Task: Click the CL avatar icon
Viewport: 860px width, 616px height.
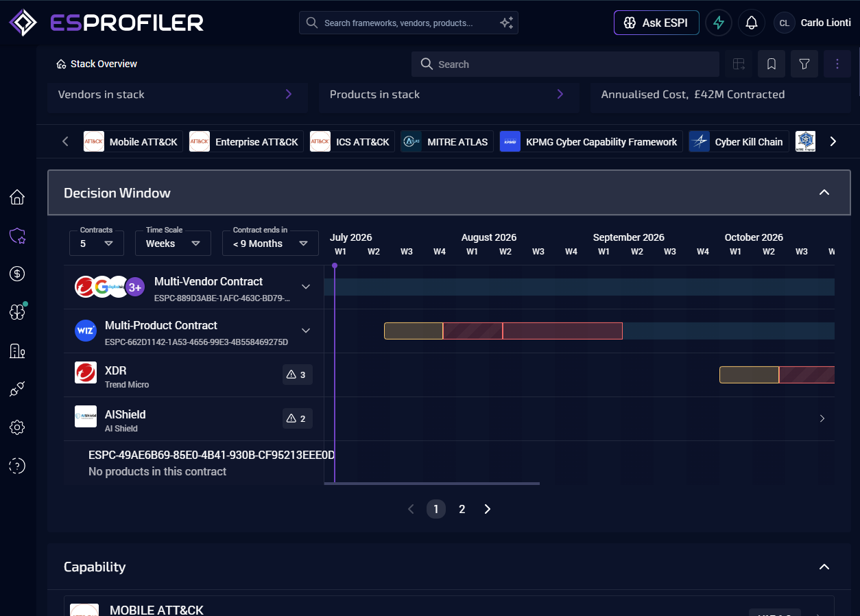Action: (x=785, y=23)
